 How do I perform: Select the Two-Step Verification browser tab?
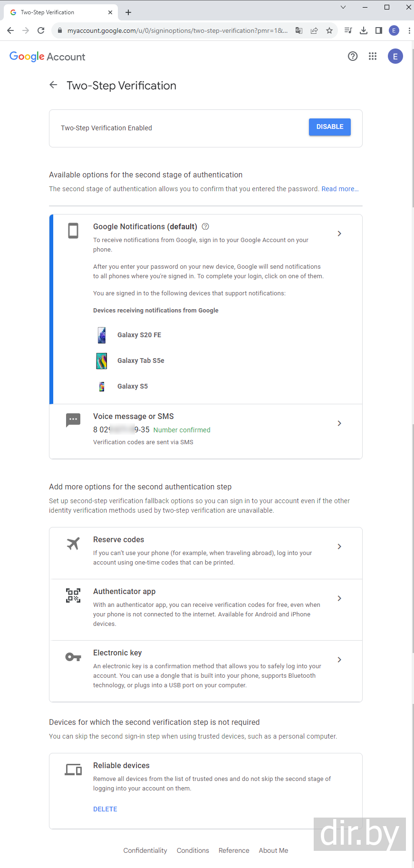[x=57, y=12]
